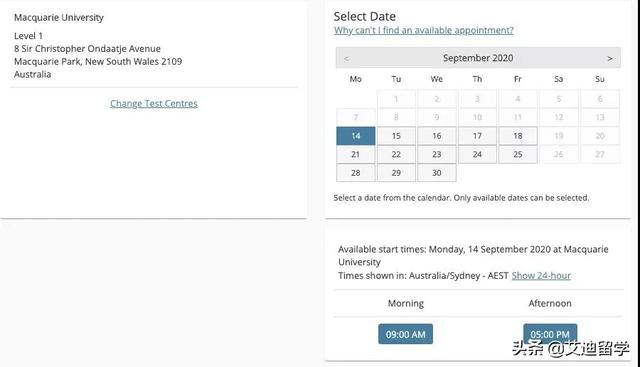Open Change Test Centres link
640x367 pixels.
coord(153,104)
